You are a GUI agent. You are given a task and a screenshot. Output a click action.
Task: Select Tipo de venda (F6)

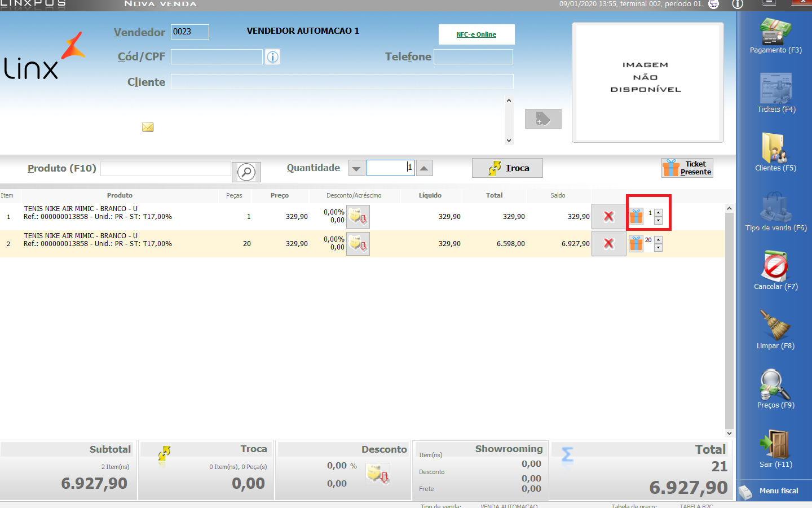(x=776, y=212)
